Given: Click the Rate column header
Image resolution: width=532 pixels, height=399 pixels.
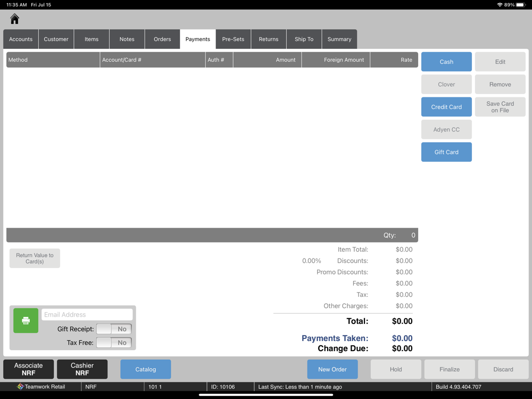Looking at the screenshot, I should (394, 60).
